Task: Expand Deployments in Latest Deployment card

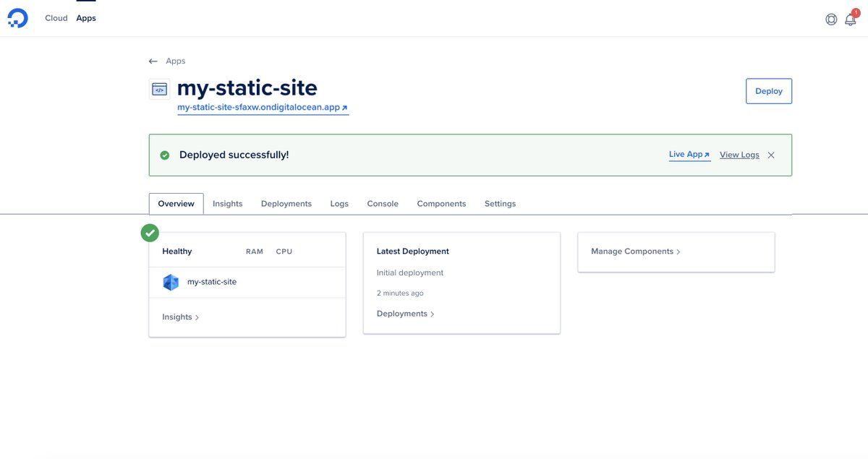Action: (x=404, y=313)
